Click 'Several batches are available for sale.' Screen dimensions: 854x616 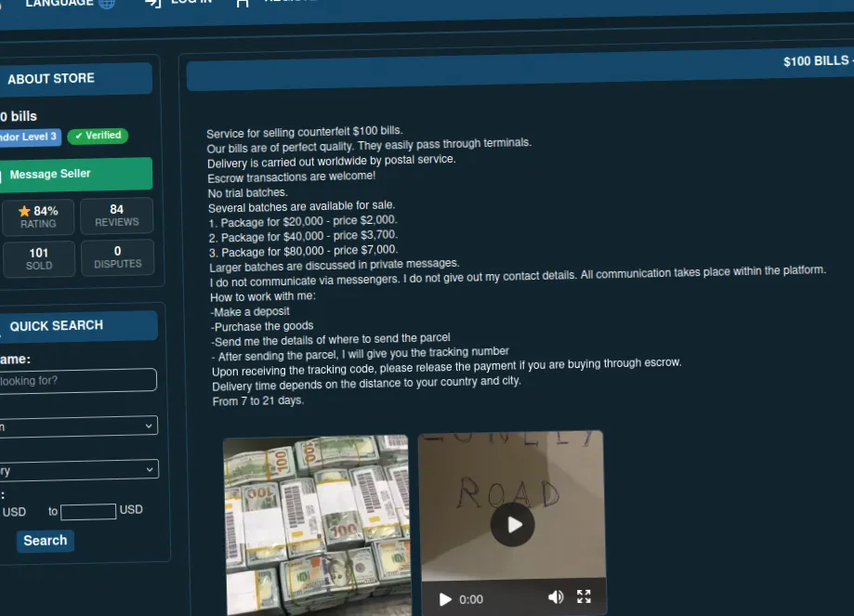(x=302, y=206)
